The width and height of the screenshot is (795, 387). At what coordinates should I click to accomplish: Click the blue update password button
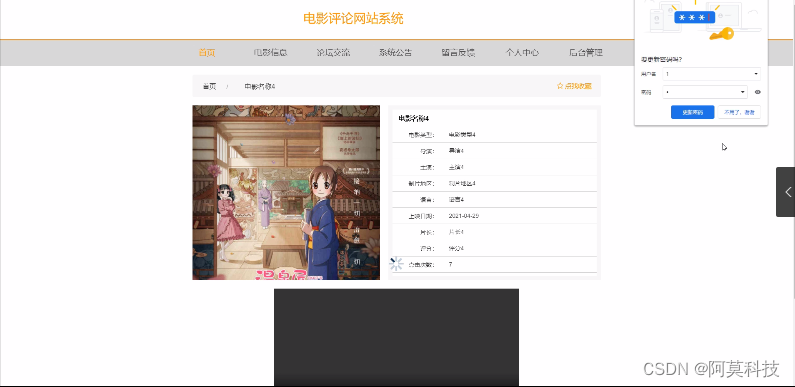point(693,112)
